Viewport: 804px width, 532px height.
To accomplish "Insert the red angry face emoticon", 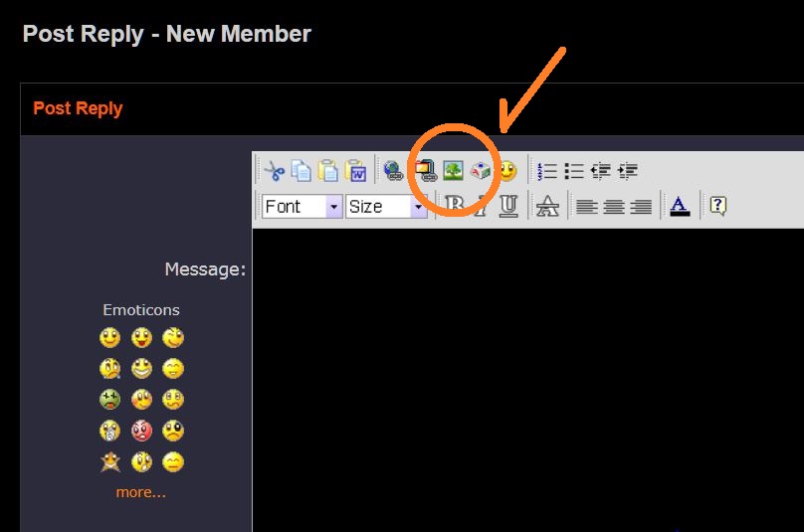I will tap(141, 431).
